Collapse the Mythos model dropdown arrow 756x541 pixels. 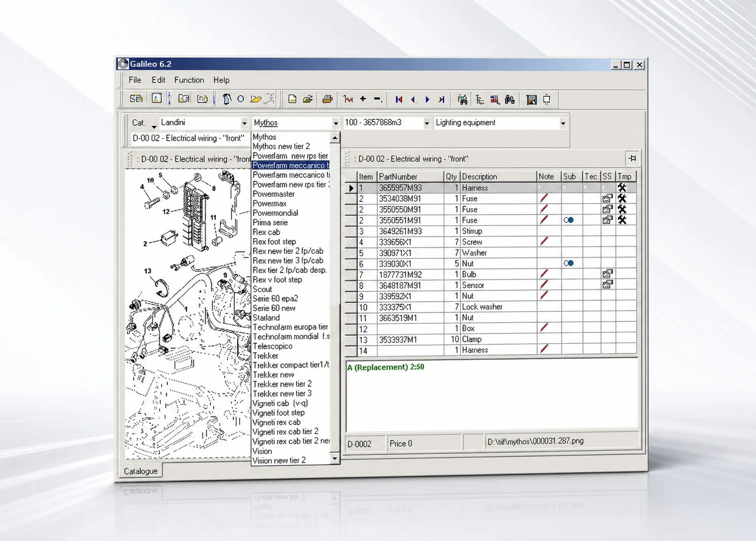point(335,123)
